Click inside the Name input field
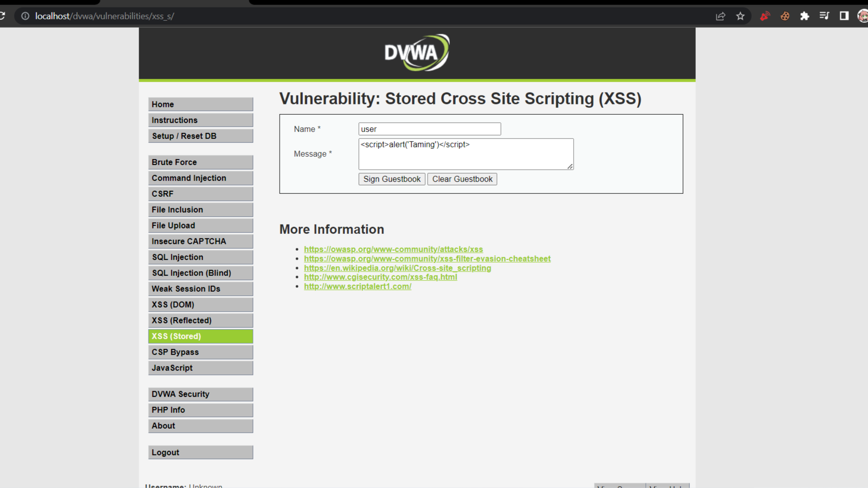Image resolution: width=868 pixels, height=488 pixels. pos(429,129)
